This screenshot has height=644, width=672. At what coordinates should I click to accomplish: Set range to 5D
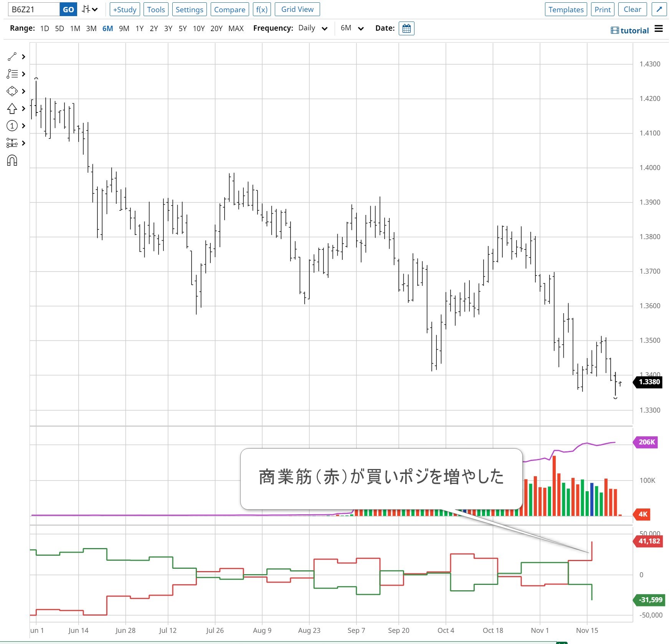(x=59, y=28)
